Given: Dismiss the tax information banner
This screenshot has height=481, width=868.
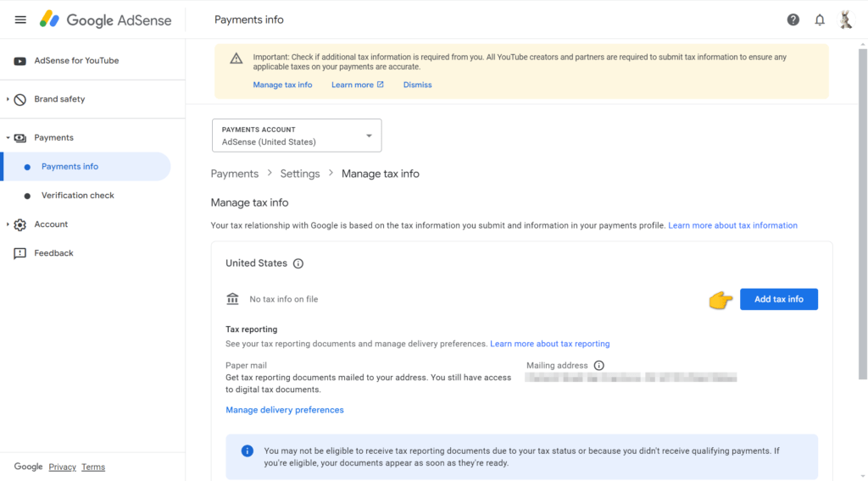Looking at the screenshot, I should (417, 85).
